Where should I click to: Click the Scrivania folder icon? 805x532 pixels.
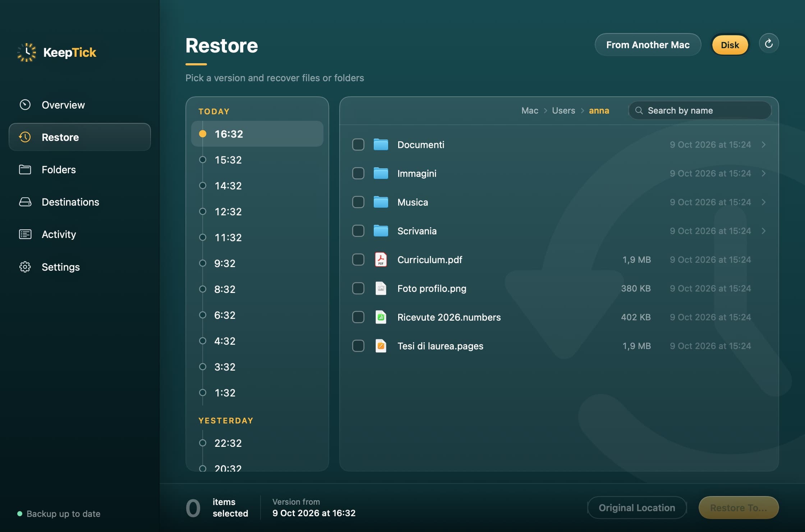tap(381, 230)
